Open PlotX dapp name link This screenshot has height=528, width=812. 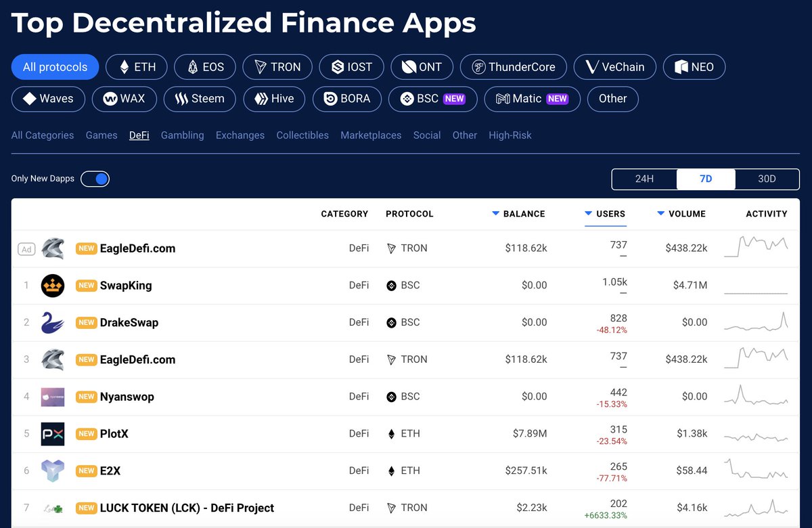(x=114, y=434)
